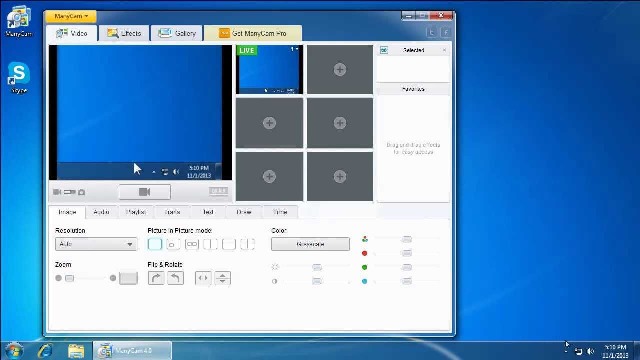Add a source in slot directly below LIVE
640x360 pixels.
coord(269,123)
